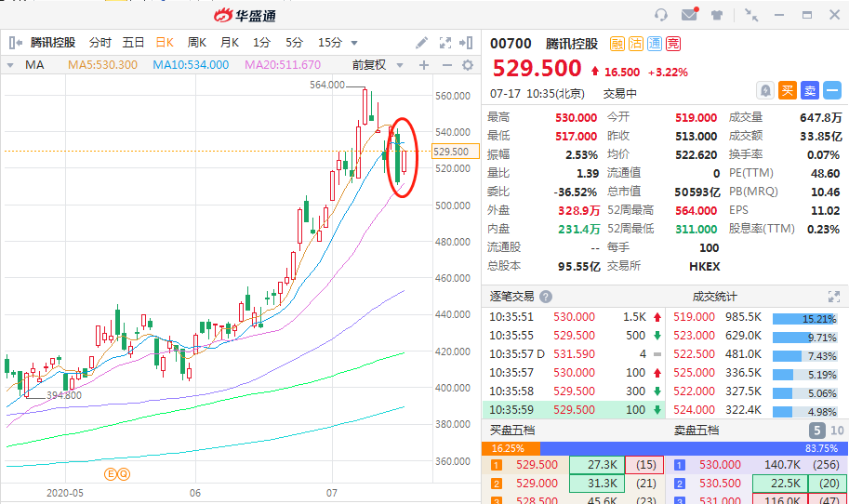Screen dimensions: 849x504
Task: Open the mail messages icon
Action: coord(689,14)
